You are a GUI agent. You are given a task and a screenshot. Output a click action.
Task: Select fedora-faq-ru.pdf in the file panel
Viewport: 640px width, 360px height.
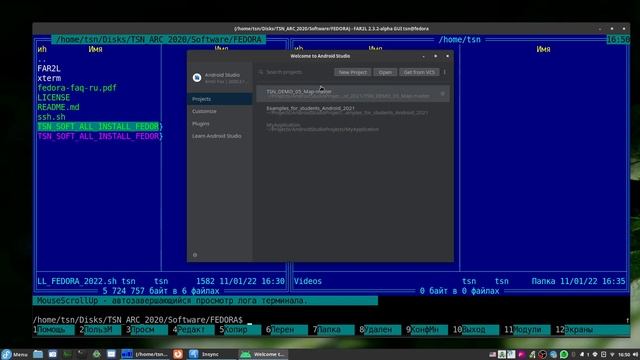[77, 88]
